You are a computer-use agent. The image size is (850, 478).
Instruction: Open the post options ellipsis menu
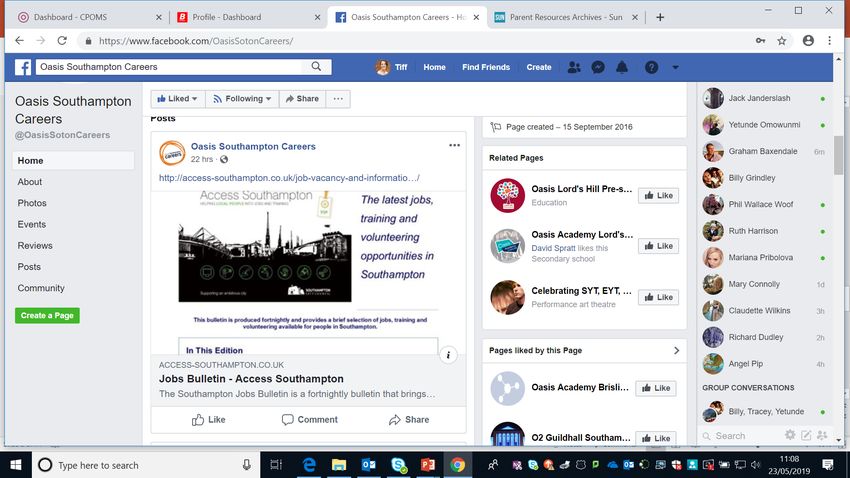point(454,145)
